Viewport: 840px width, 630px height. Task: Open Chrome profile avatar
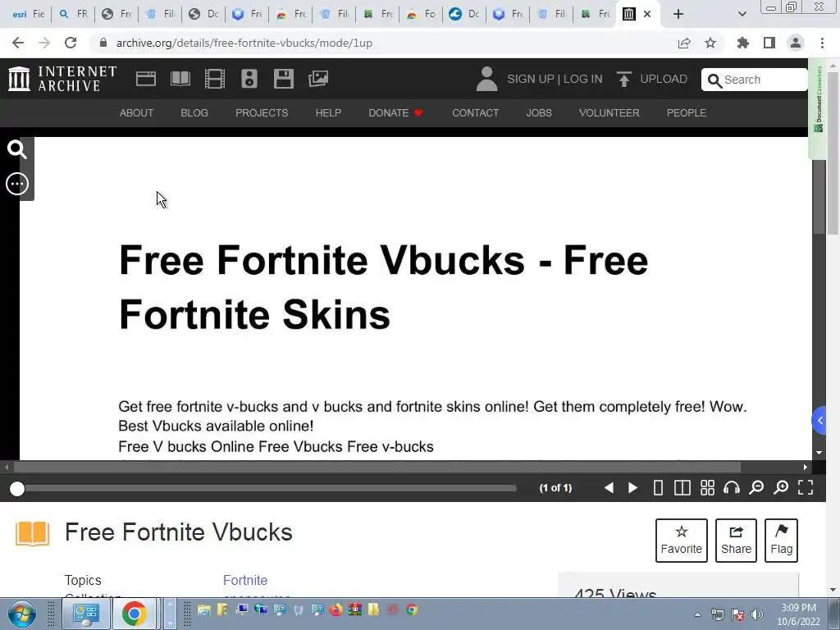pyautogui.click(x=796, y=43)
